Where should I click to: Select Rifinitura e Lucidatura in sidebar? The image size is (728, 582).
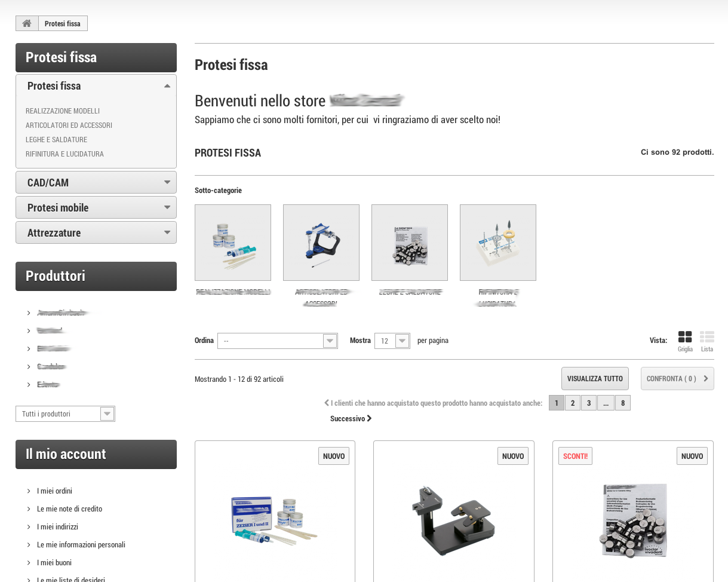(x=64, y=154)
